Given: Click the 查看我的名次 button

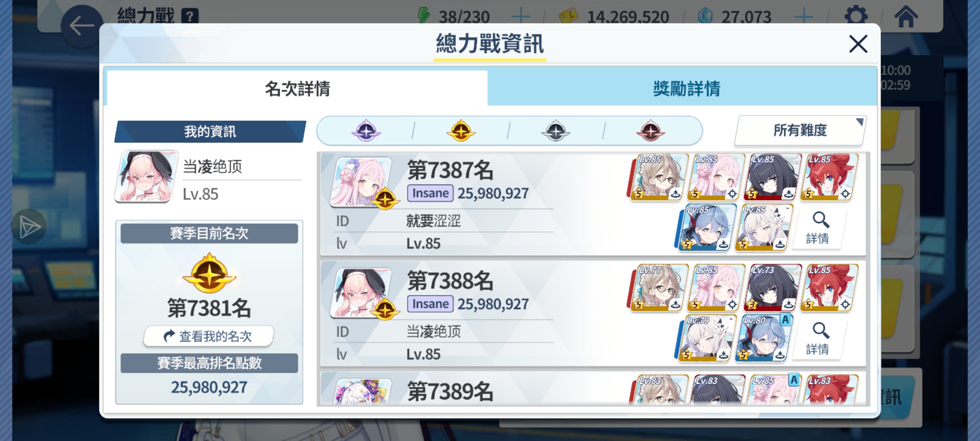Looking at the screenshot, I should click(209, 336).
